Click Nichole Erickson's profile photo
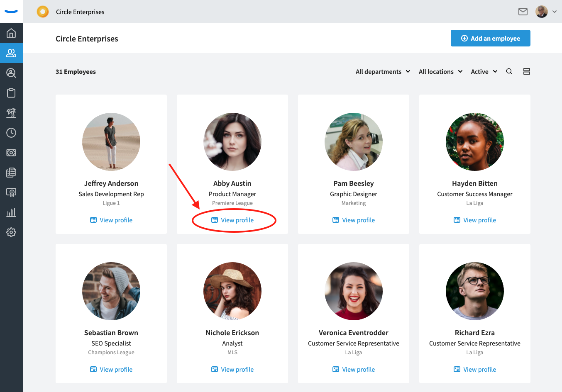 click(x=232, y=291)
